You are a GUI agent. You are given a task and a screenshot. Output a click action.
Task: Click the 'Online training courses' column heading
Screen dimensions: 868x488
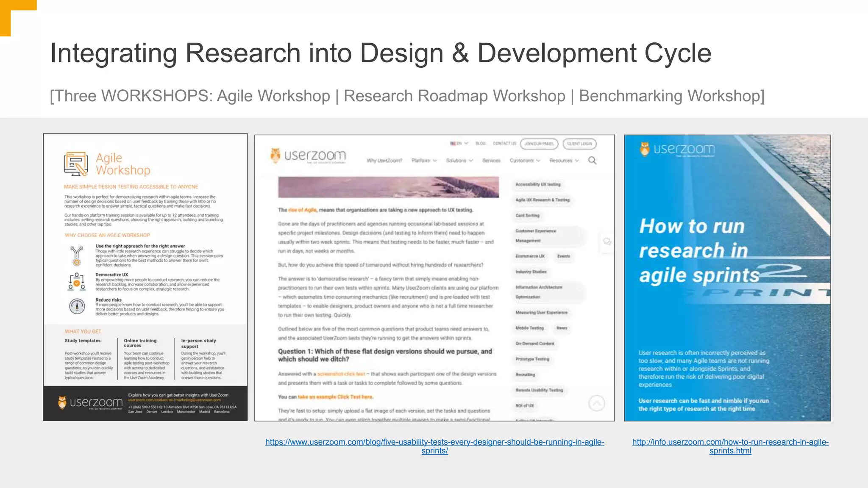(x=140, y=343)
